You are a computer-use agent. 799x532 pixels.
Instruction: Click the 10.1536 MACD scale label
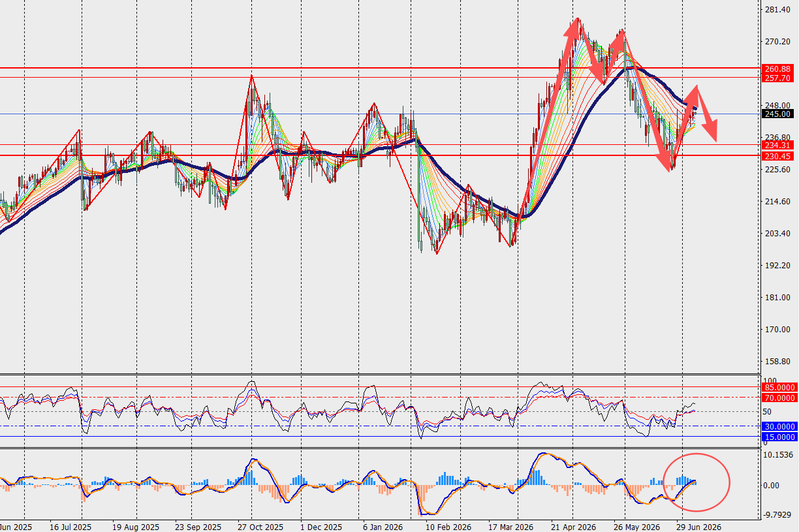click(778, 455)
